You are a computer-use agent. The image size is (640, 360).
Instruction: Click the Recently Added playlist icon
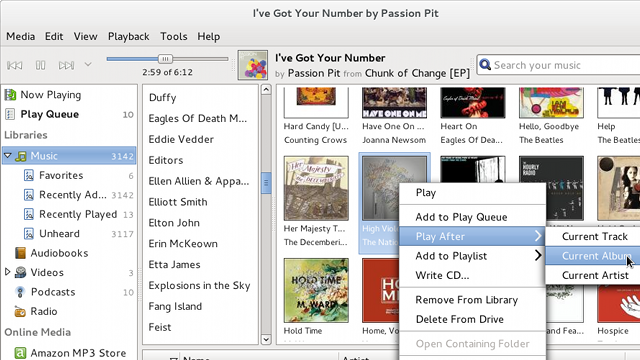point(29,195)
